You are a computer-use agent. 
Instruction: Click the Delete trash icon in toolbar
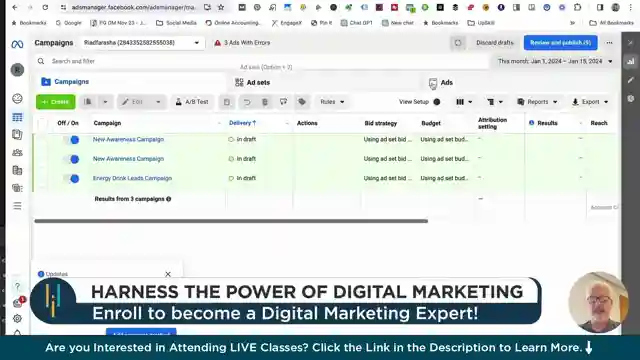click(265, 102)
